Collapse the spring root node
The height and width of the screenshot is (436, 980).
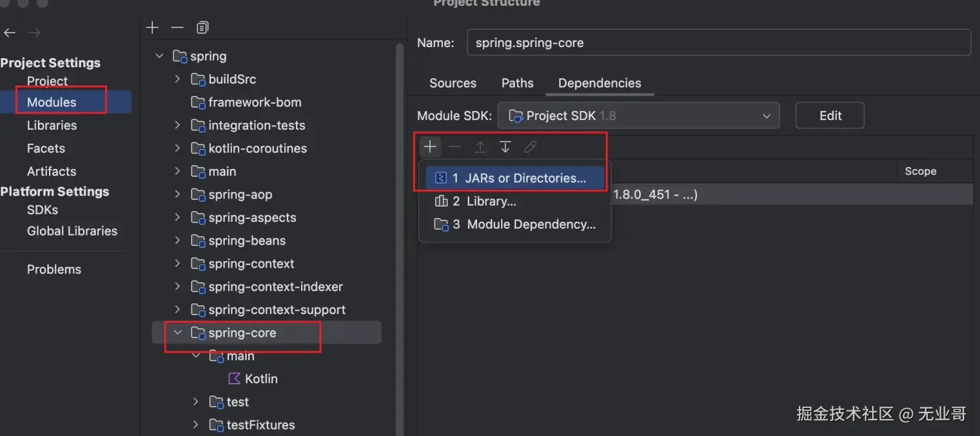tap(159, 56)
